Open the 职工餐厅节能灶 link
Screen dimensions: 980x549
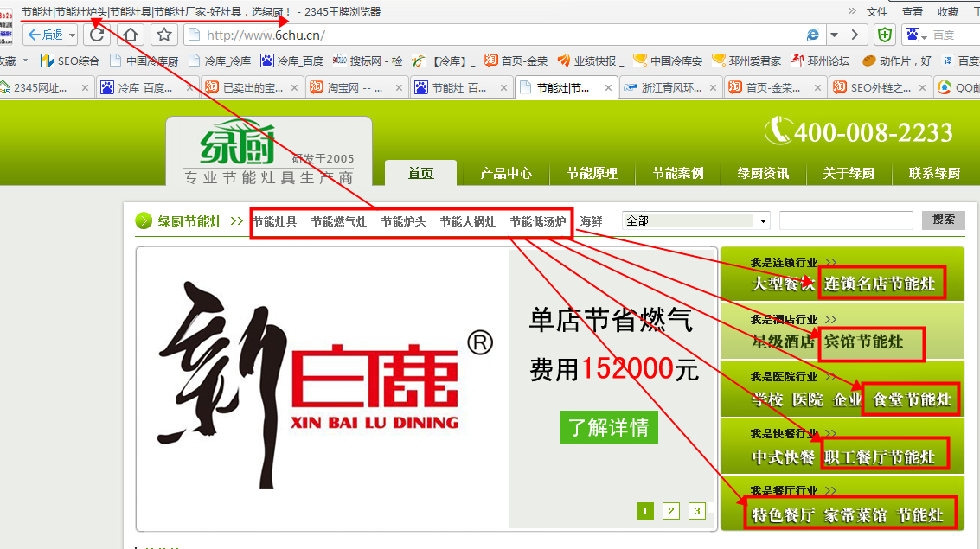(880, 457)
